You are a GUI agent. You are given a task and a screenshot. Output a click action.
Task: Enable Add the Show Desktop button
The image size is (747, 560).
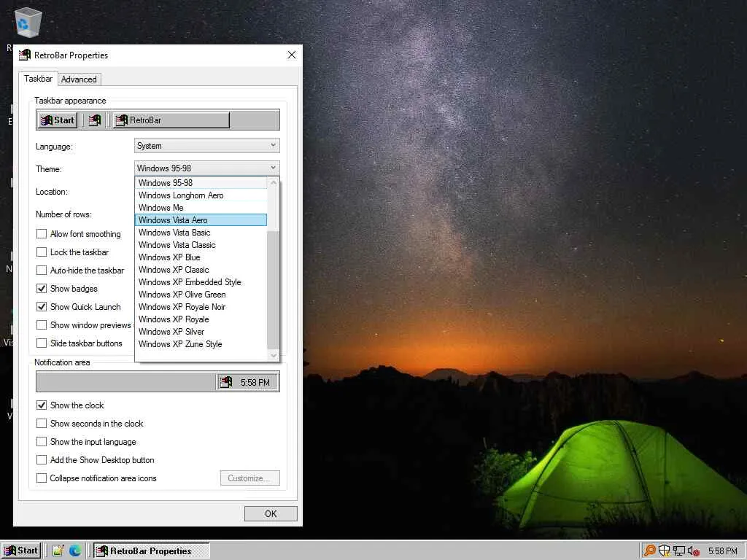click(42, 459)
